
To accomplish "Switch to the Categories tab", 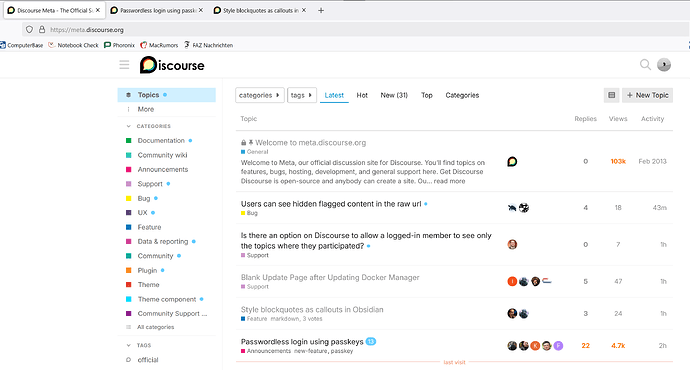I will pos(462,95).
